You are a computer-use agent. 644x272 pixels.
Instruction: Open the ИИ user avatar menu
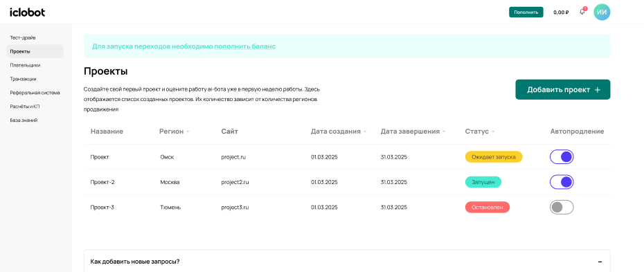(x=602, y=12)
